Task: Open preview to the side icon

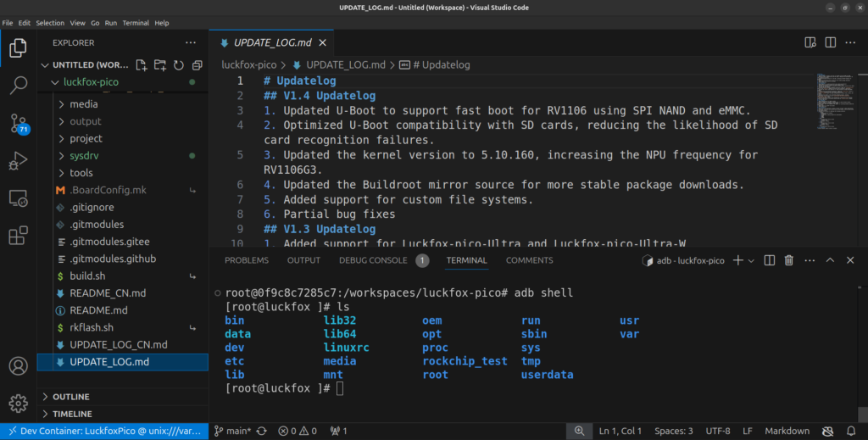Action: pos(810,42)
